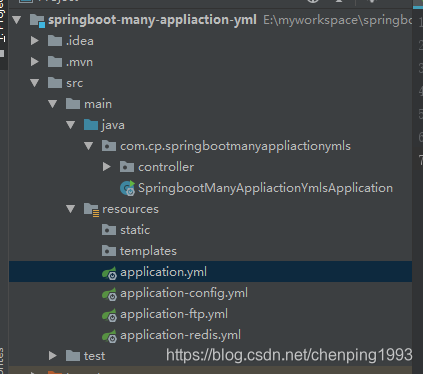The height and width of the screenshot is (374, 423).
Task: Select the .idea folder label
Action: pos(80,41)
